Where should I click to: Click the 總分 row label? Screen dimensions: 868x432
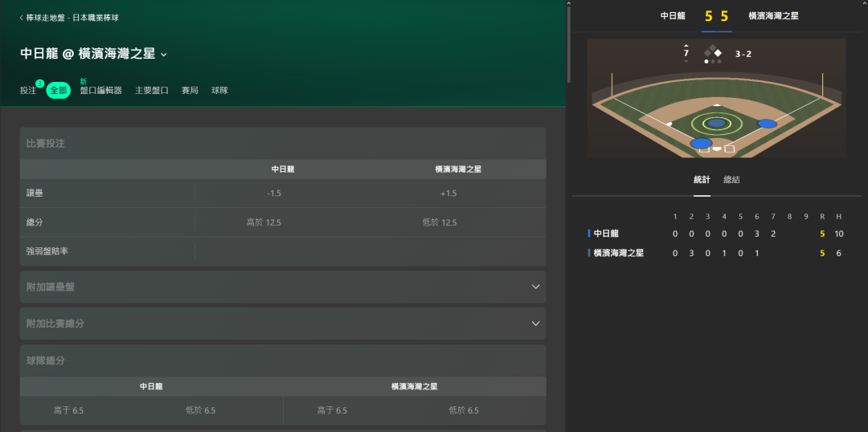pyautogui.click(x=35, y=222)
